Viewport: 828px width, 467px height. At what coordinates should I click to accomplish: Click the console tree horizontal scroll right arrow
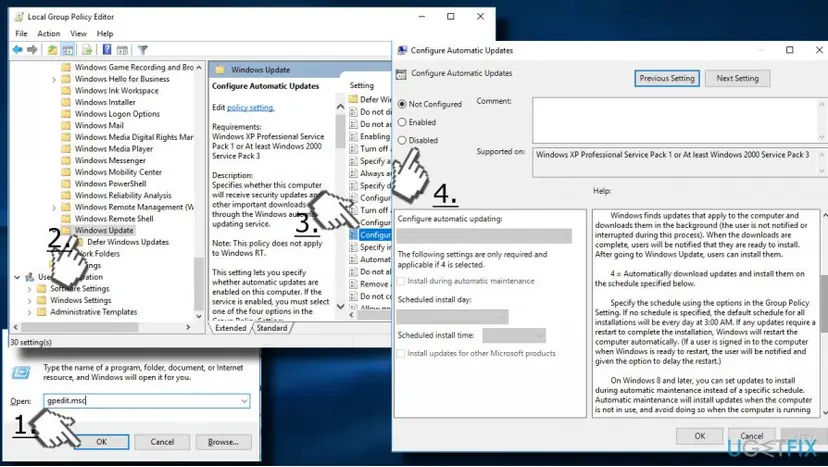point(188,328)
